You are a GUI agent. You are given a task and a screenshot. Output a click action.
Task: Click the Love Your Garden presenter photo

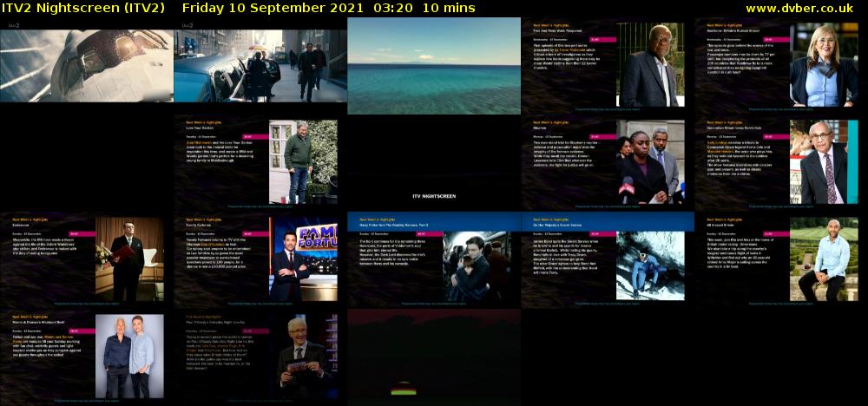point(303,161)
